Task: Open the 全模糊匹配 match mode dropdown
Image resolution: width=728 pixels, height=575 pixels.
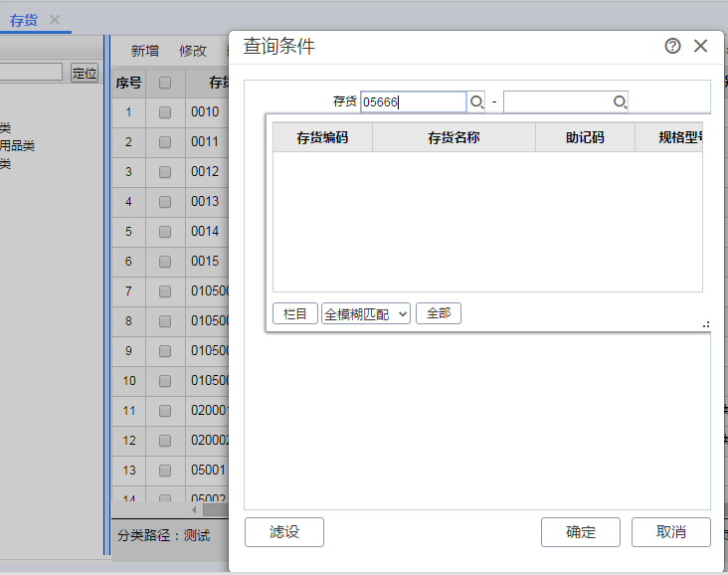Action: point(366,314)
